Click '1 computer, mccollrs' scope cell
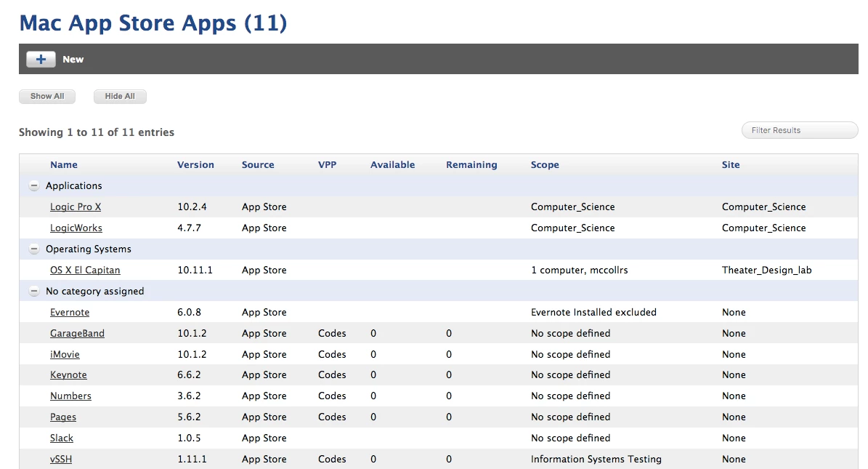 pyautogui.click(x=580, y=270)
